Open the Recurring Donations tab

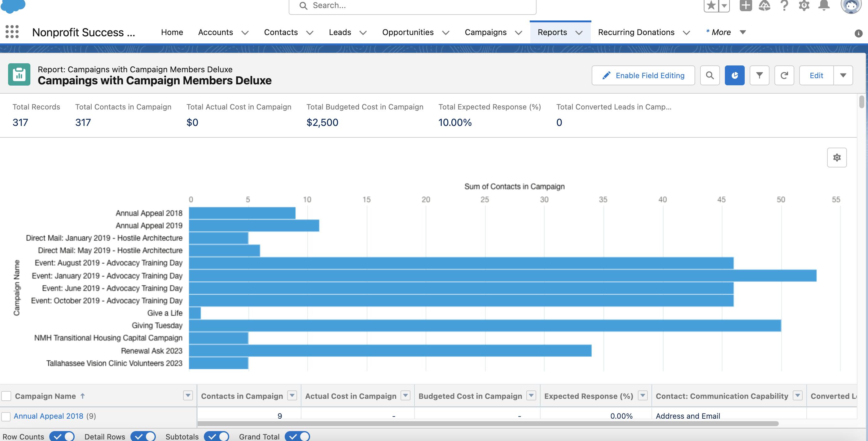coord(636,32)
